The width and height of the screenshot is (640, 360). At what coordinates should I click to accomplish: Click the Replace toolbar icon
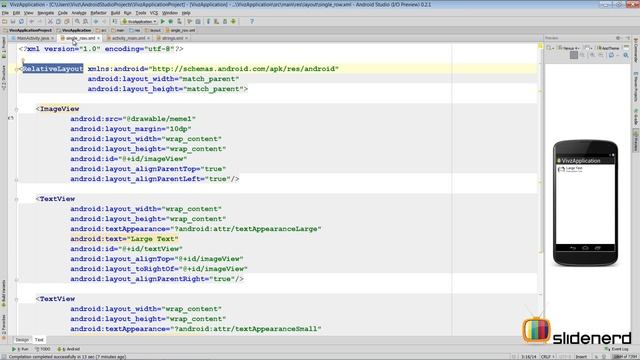tap(85, 21)
